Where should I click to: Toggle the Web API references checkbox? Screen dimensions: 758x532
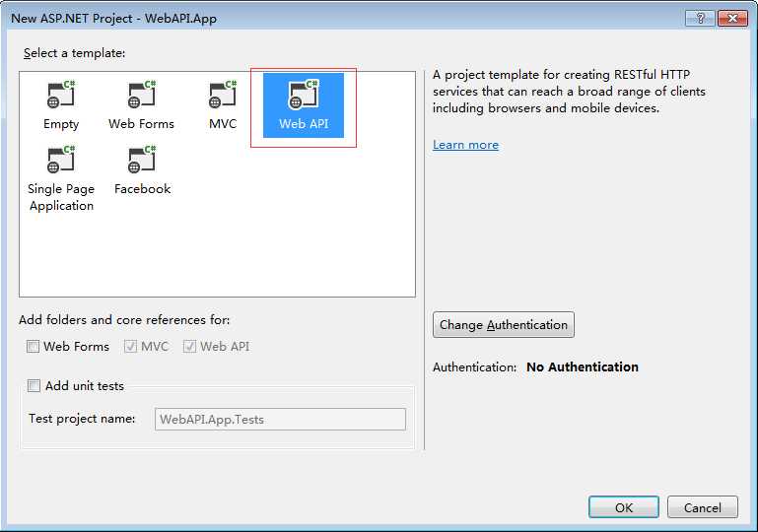point(189,347)
